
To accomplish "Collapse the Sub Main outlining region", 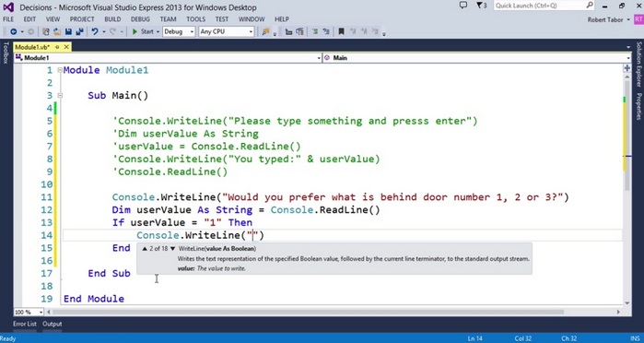I will (60, 95).
